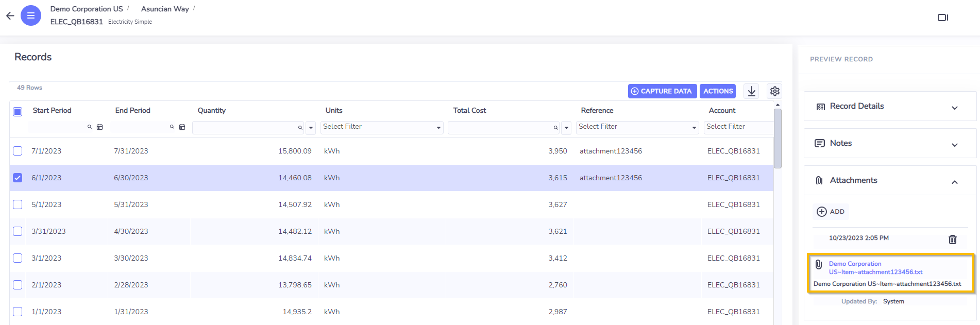Viewport: 980px width, 325px height.
Task: Open the Quantity filter operator dropdown arrow
Action: click(311, 128)
